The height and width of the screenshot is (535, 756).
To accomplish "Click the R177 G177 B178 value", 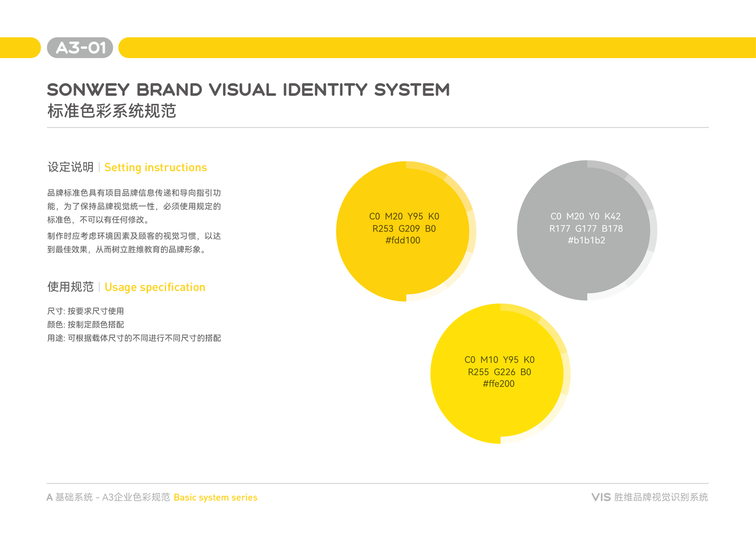I will [586, 229].
